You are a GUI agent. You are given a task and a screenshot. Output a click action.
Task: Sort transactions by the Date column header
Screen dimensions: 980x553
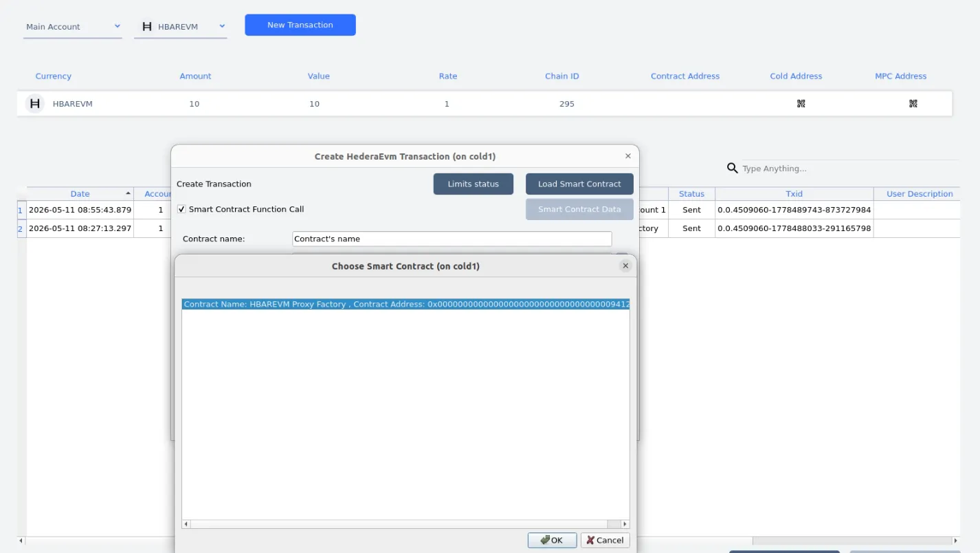pyautogui.click(x=80, y=194)
